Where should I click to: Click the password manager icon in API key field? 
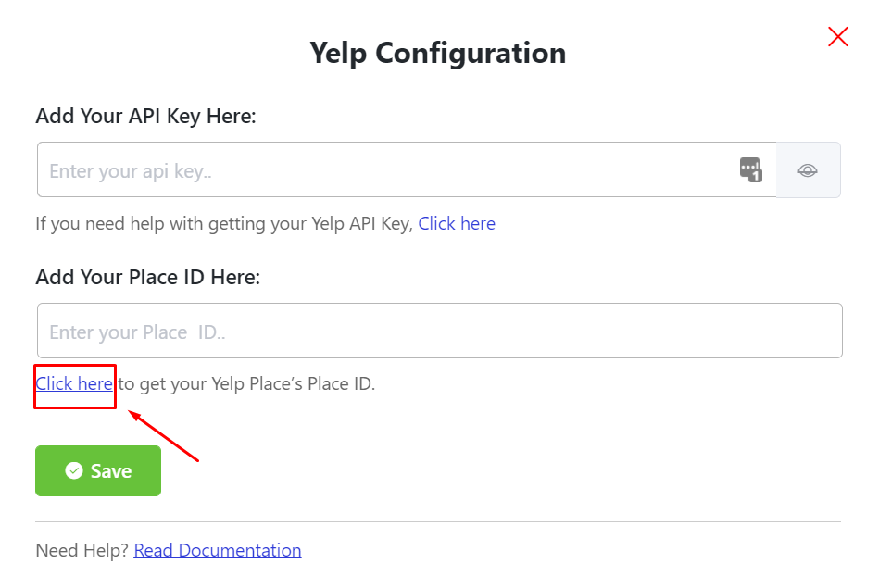coord(750,170)
